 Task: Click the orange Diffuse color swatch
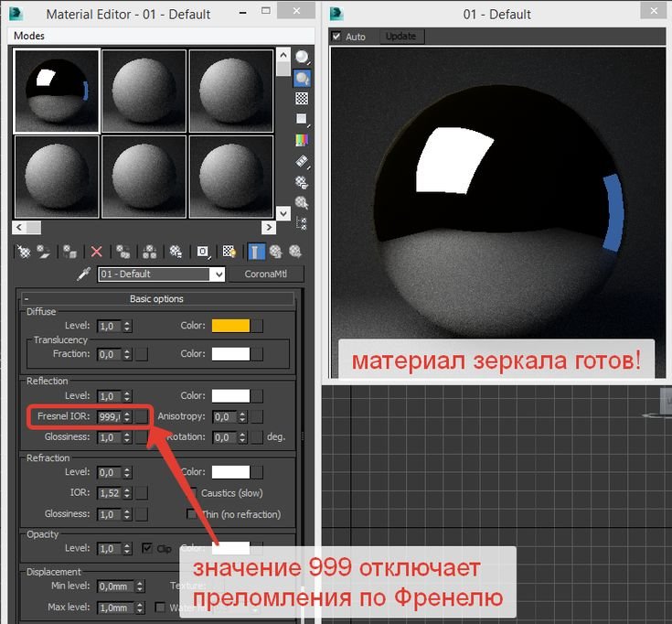click(230, 326)
